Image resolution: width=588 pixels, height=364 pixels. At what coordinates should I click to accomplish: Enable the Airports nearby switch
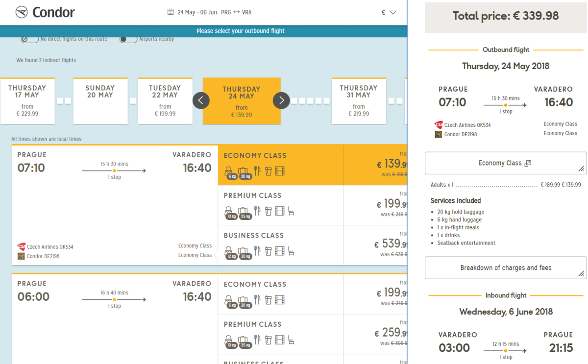(x=128, y=39)
